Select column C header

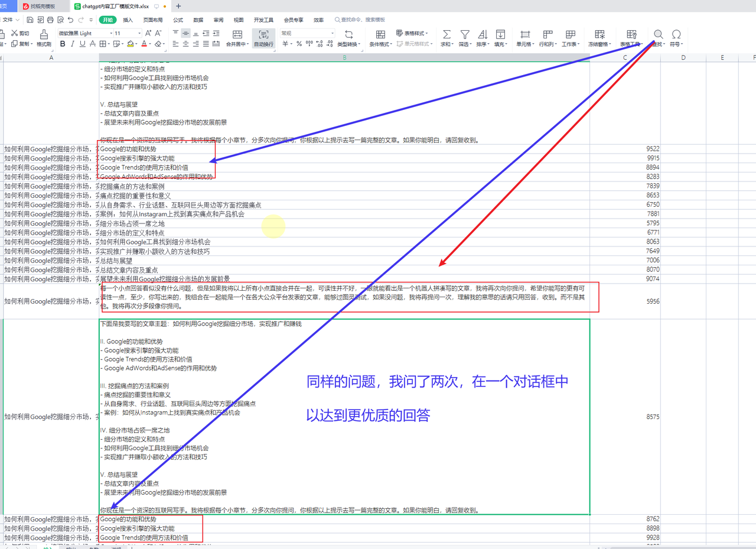pyautogui.click(x=625, y=57)
